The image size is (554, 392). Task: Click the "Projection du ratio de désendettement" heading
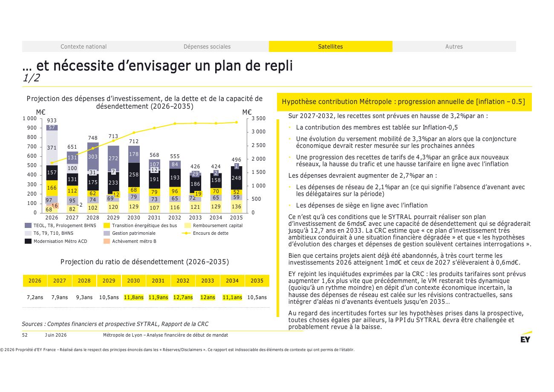pyautogui.click(x=144, y=262)
